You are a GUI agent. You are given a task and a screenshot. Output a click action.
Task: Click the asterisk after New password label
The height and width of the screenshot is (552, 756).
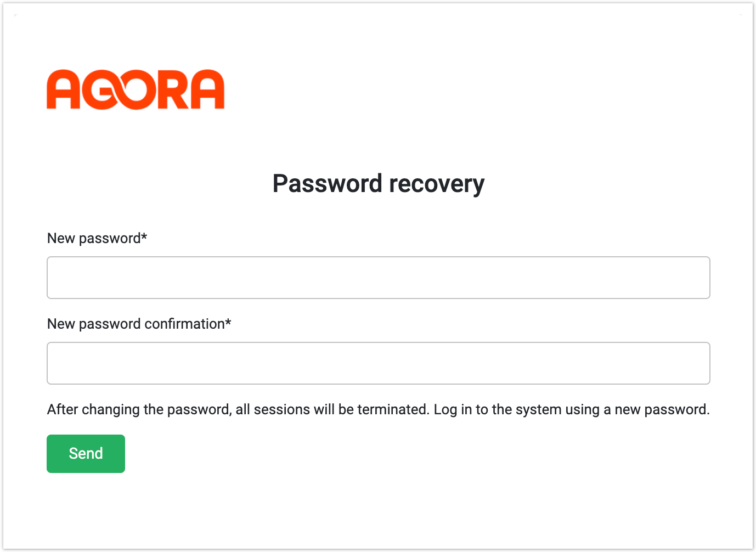144,236
